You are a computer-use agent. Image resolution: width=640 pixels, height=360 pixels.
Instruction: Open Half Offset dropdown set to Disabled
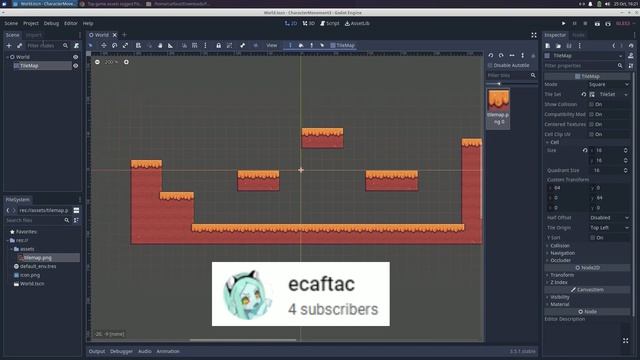coord(609,218)
